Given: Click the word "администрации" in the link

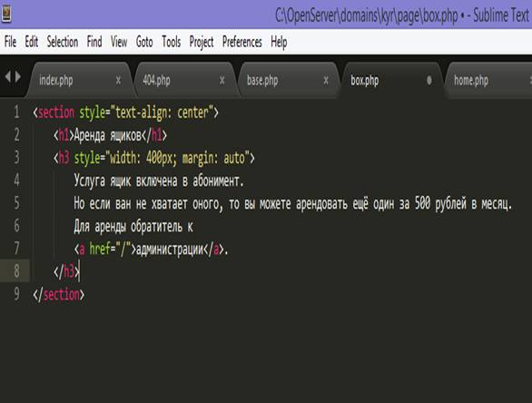Looking at the screenshot, I should click(170, 249).
